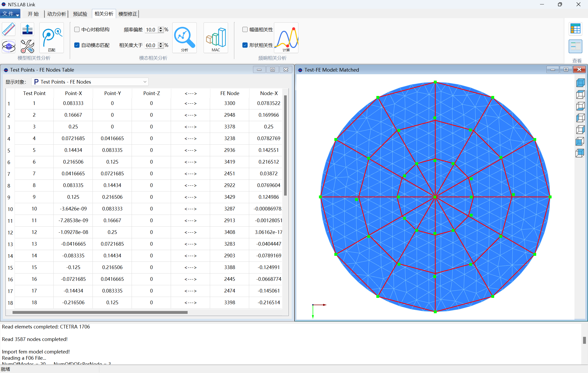Uncheck the 自动模态匹配 checkbox
The image size is (588, 373).
pyautogui.click(x=77, y=45)
